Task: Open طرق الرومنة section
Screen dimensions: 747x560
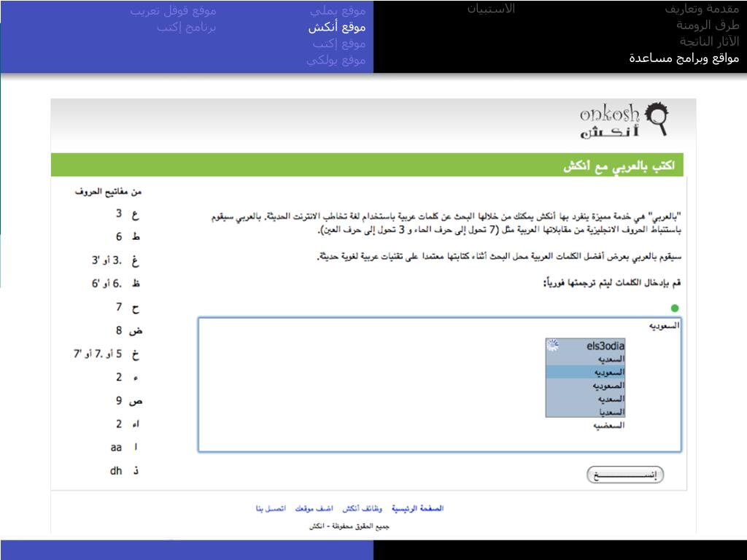Action: 708,26
